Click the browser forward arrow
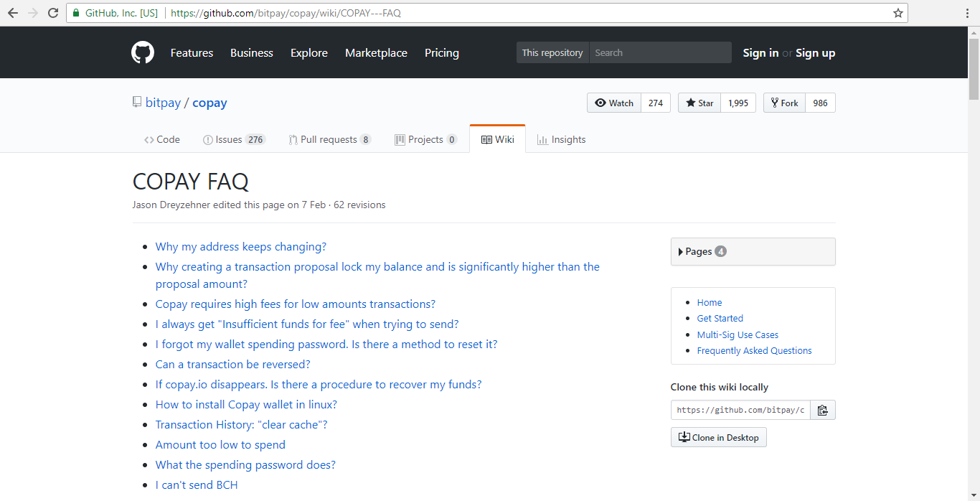This screenshot has height=501, width=980. pyautogui.click(x=33, y=13)
